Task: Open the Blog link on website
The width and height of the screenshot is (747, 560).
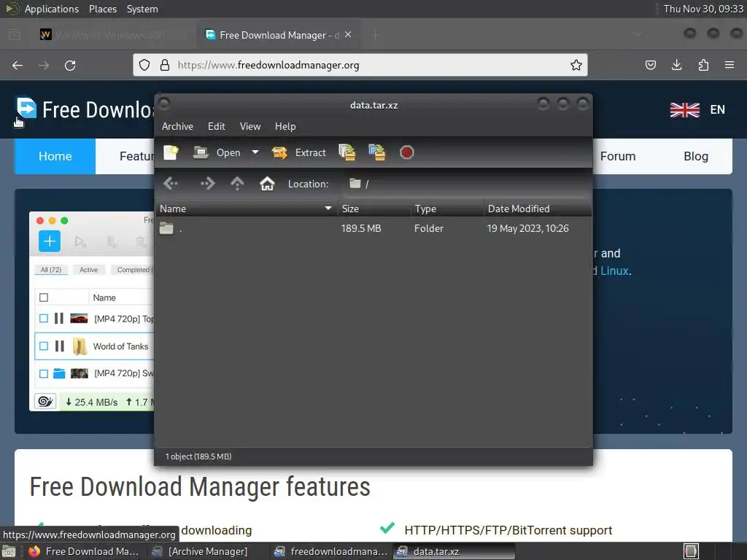Action: click(x=696, y=156)
